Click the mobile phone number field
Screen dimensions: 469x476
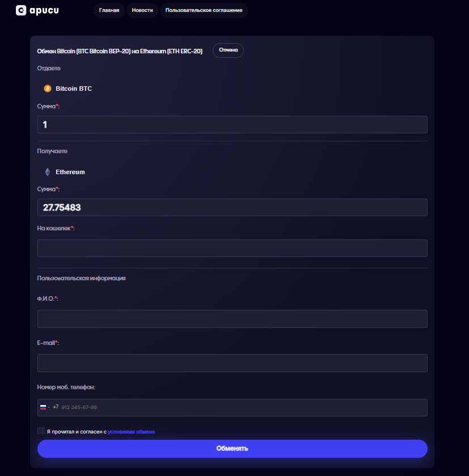point(233,407)
